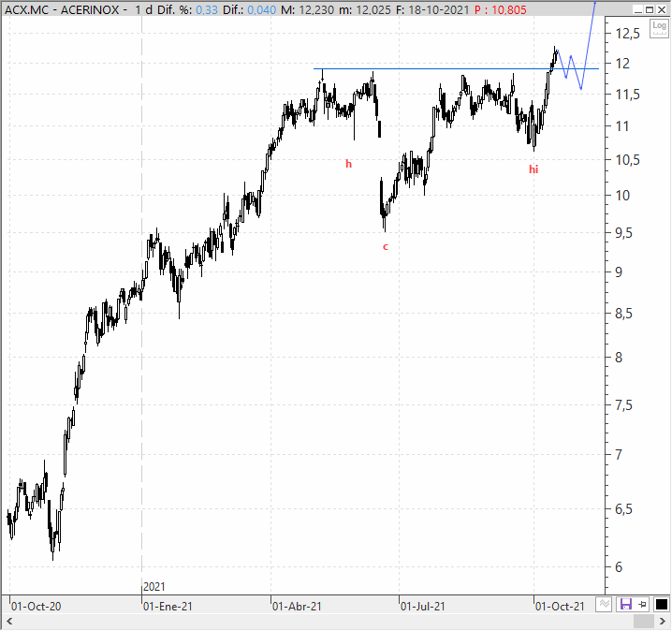Click the horizontal scrollbar thumb
The height and width of the screenshot is (631, 672).
pos(643,622)
